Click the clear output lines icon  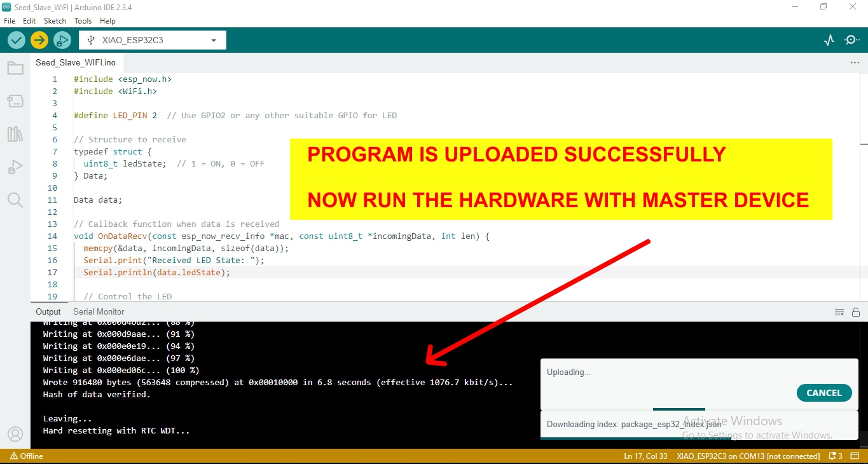(839, 312)
